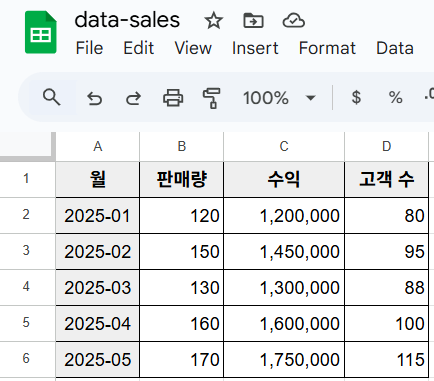Viewport: 434px width, 381px height.
Task: Select cell with sales value 130
Action: click(x=182, y=287)
